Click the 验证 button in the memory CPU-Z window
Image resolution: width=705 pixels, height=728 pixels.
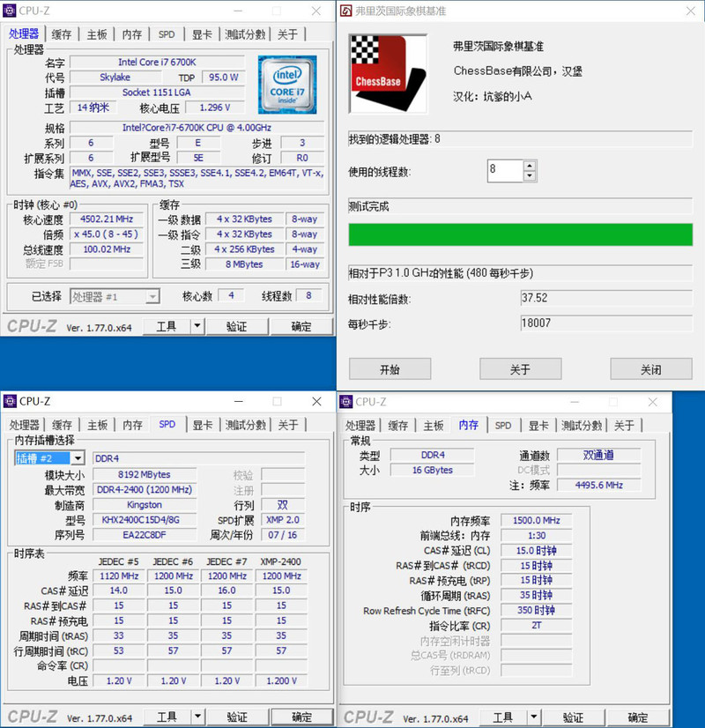tap(573, 717)
